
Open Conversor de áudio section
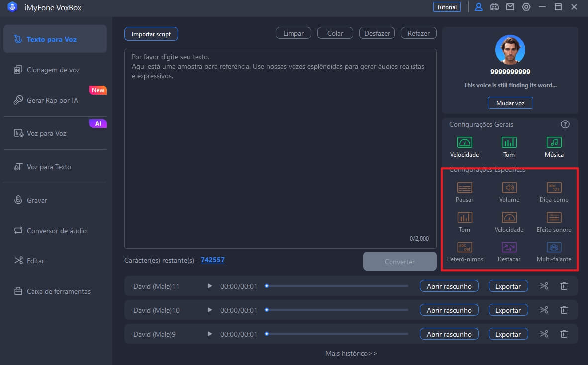point(55,231)
